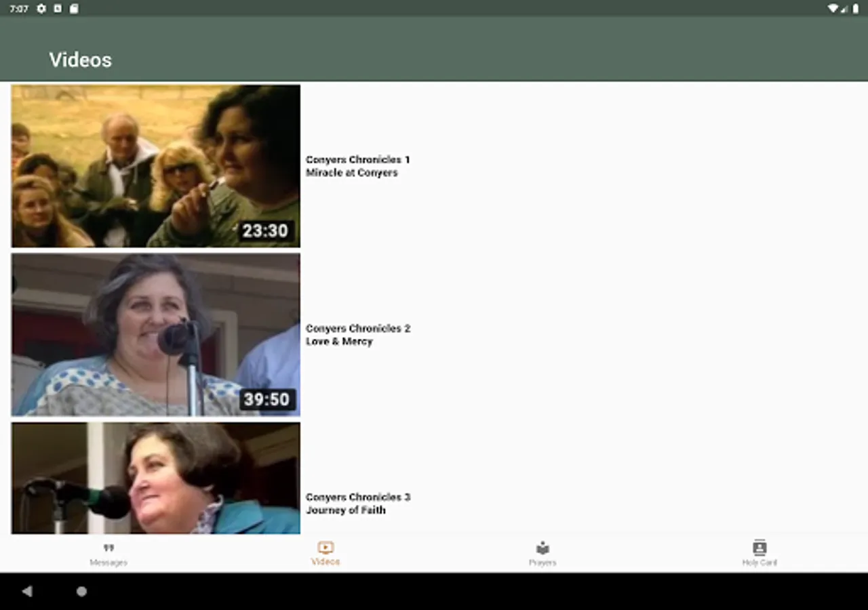Play the Conyers Chronicles 3 video thumbnail
This screenshot has height=610, width=868.
[156, 479]
